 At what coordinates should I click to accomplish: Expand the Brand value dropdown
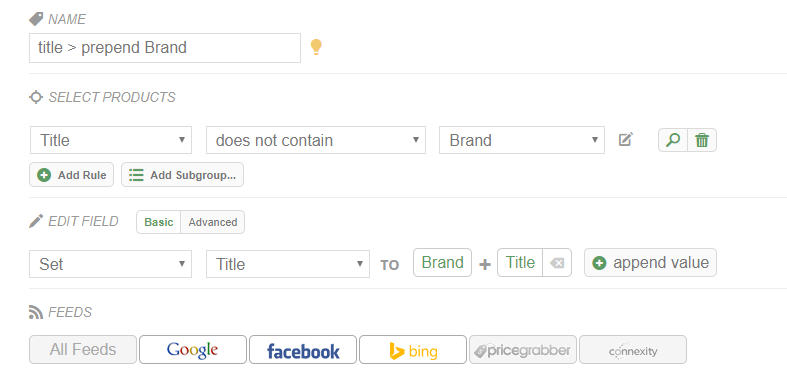click(521, 140)
